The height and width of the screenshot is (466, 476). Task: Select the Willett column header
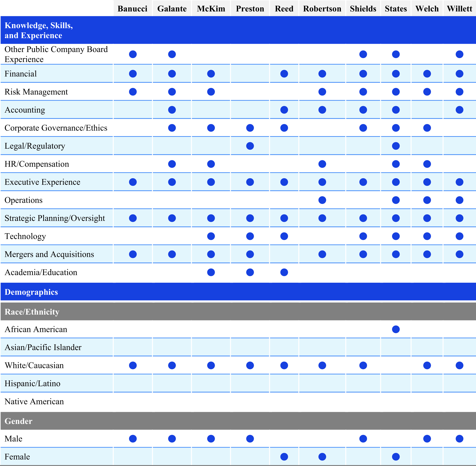[459, 9]
